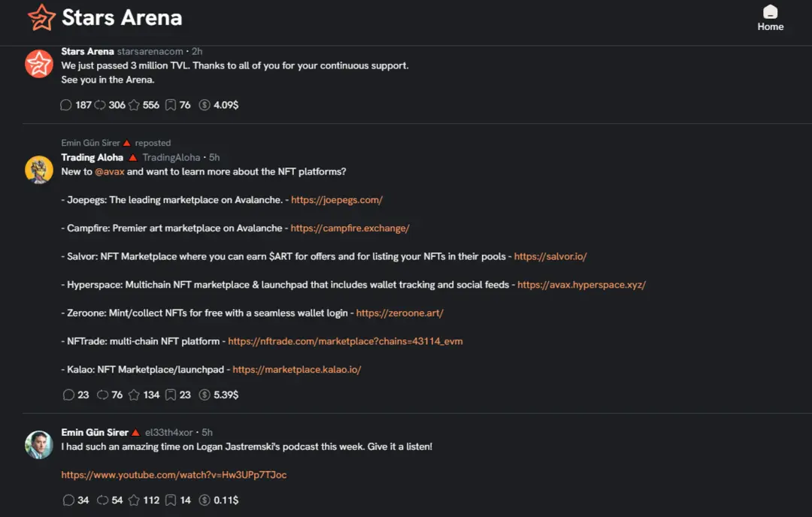This screenshot has height=517, width=812.
Task: Repost Emin Gün Sirer's podcast post
Action: click(103, 500)
